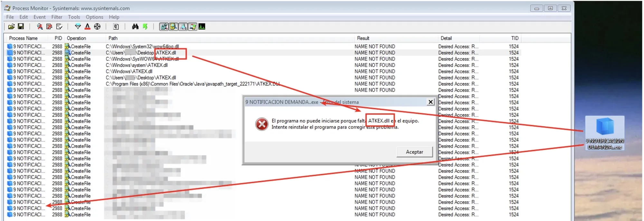This screenshot has width=644, height=221.
Task: Sort by the PID column header
Action: (x=56, y=38)
